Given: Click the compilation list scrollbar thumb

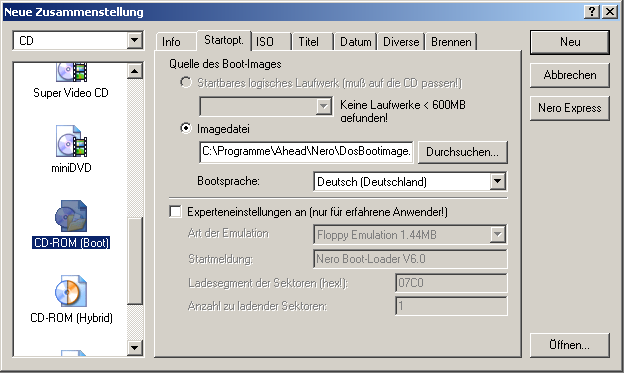Looking at the screenshot, I should pos(135,261).
